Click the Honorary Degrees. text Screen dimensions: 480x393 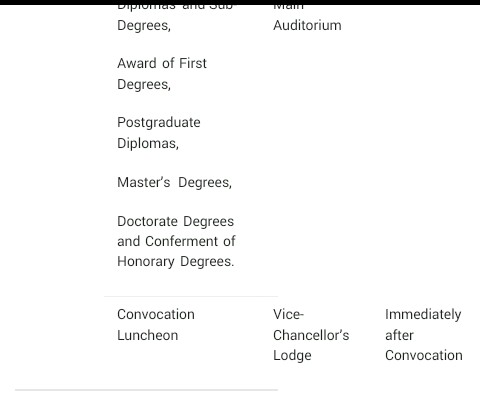[176, 262]
